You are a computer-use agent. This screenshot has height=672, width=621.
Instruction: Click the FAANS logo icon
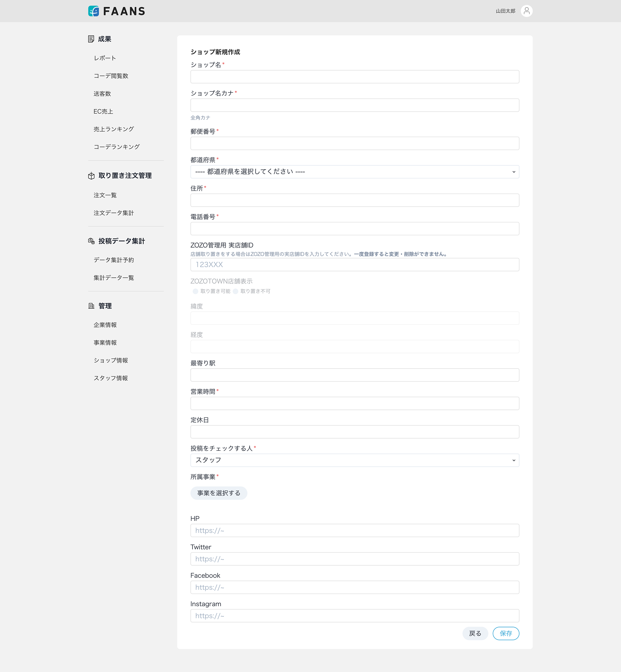93,11
